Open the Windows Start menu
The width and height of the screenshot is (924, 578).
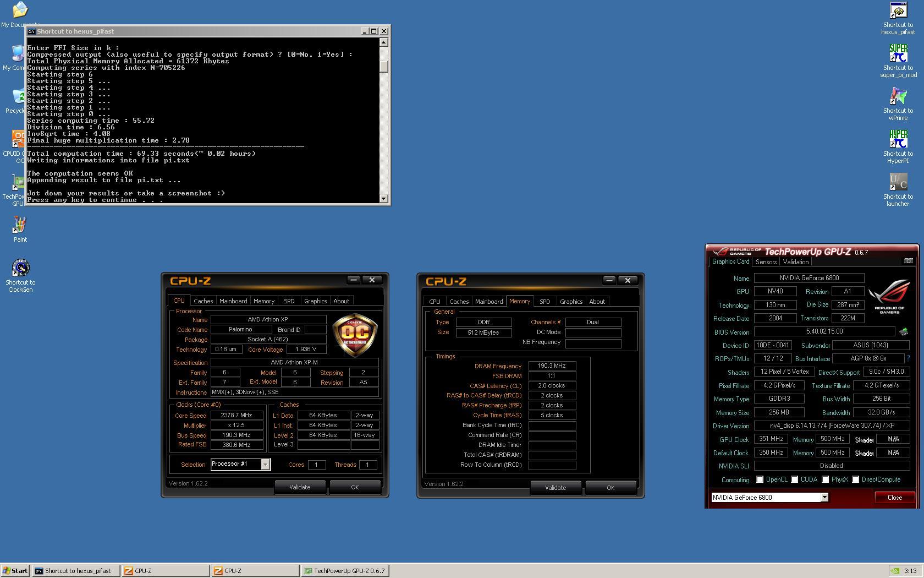coord(15,571)
